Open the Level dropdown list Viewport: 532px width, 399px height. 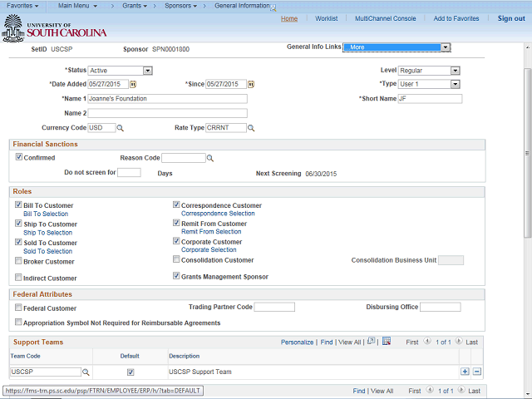455,71
